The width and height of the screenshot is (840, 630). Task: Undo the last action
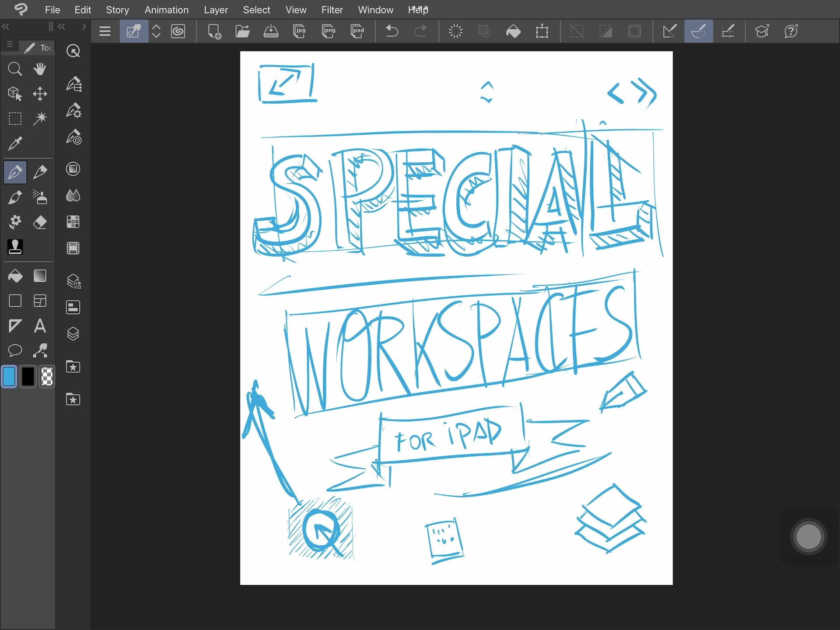pos(392,31)
